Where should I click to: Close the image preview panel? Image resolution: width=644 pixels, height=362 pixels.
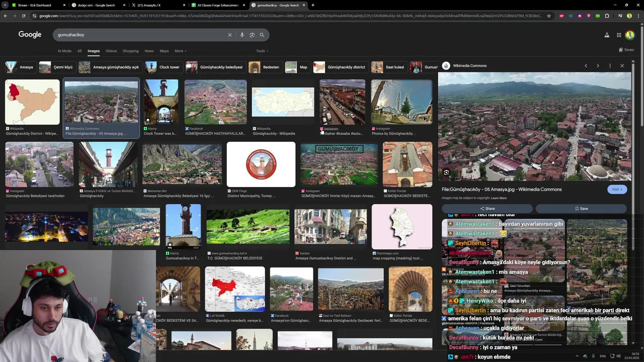[622, 66]
